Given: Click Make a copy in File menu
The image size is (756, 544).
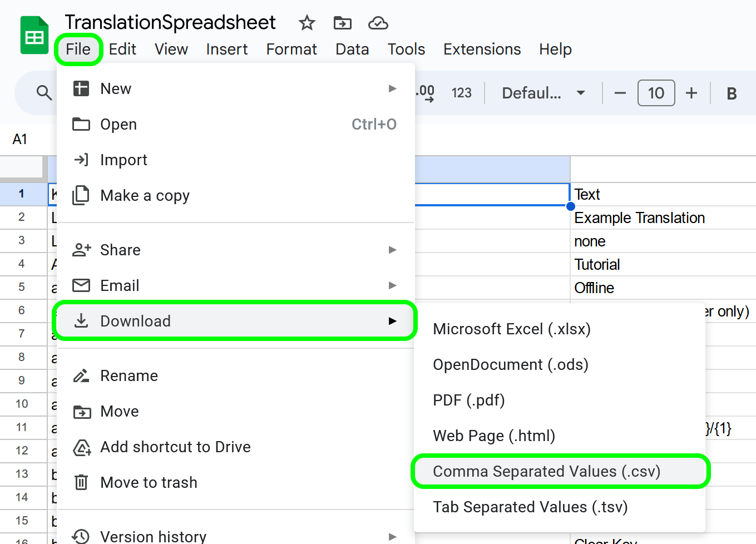Looking at the screenshot, I should (x=145, y=196).
